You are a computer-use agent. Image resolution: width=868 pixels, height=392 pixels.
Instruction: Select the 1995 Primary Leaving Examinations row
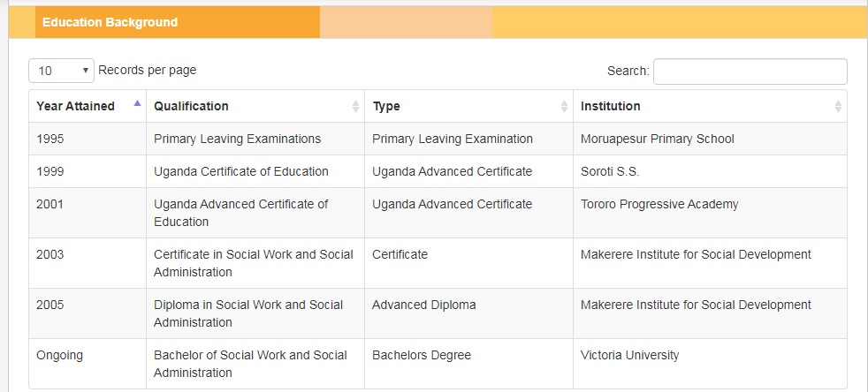click(438, 139)
